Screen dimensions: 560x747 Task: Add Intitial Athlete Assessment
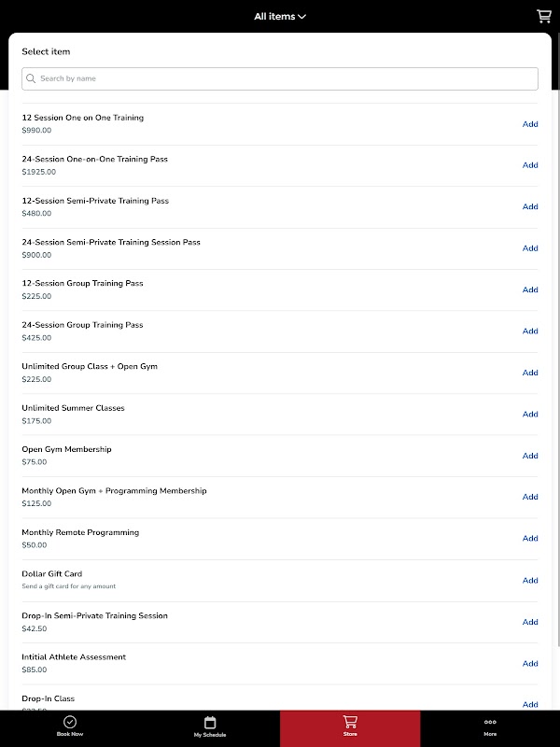pos(530,663)
